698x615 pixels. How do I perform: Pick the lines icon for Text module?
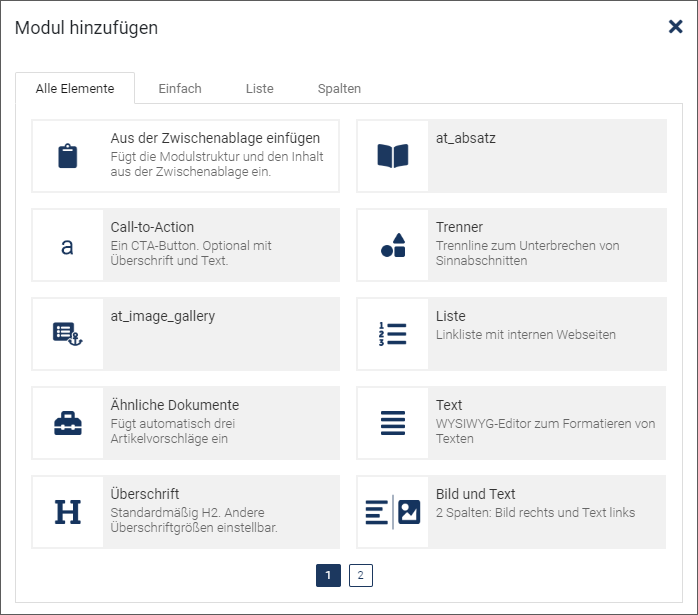pyautogui.click(x=393, y=423)
